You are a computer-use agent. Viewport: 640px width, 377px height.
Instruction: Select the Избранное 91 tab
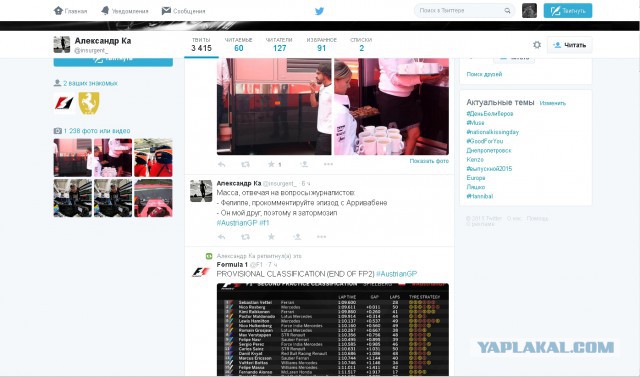point(322,44)
